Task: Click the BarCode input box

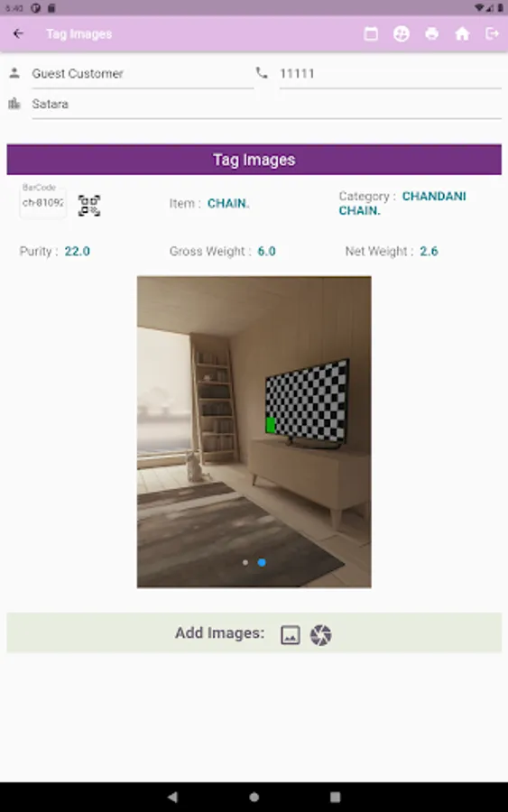Action: 43,202
